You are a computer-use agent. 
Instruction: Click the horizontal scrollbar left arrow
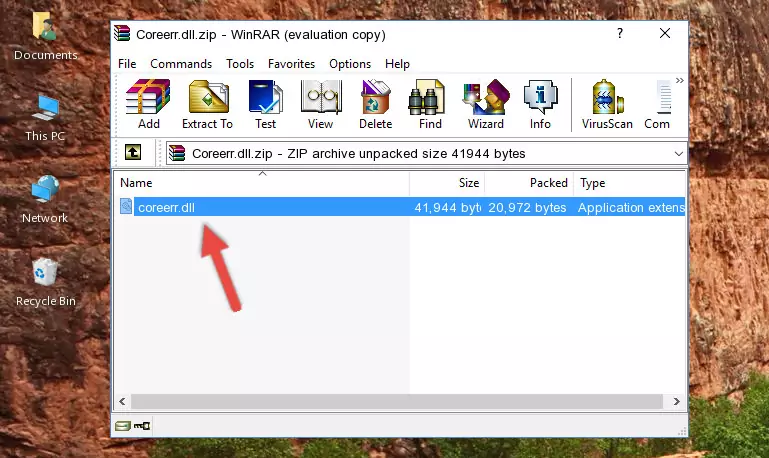122,402
